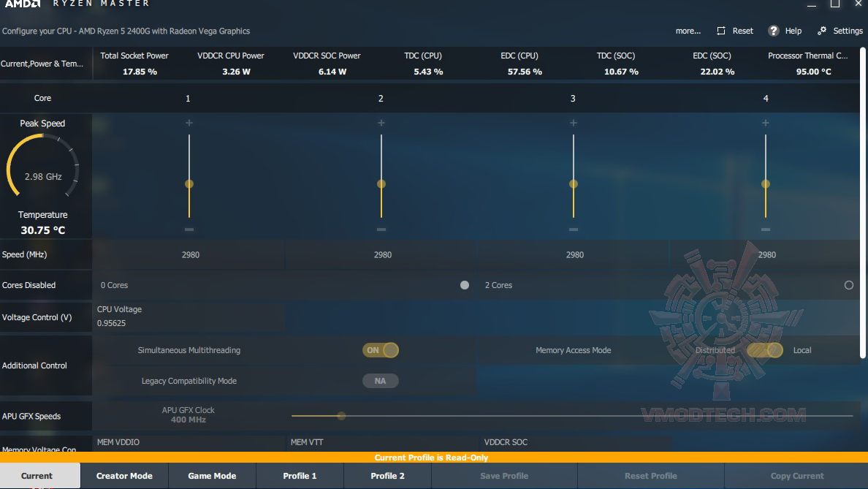
Task: Click VDDCR CPU Power 3.26 W value
Action: click(x=237, y=72)
